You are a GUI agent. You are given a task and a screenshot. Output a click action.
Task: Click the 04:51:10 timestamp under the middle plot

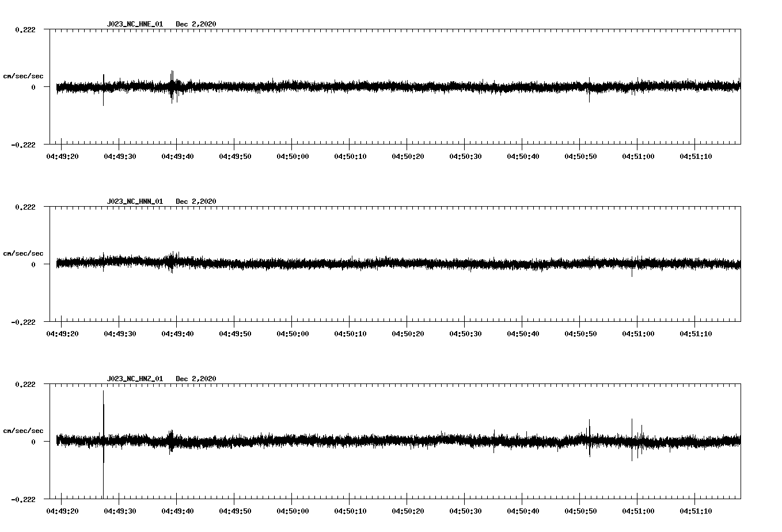pos(697,332)
